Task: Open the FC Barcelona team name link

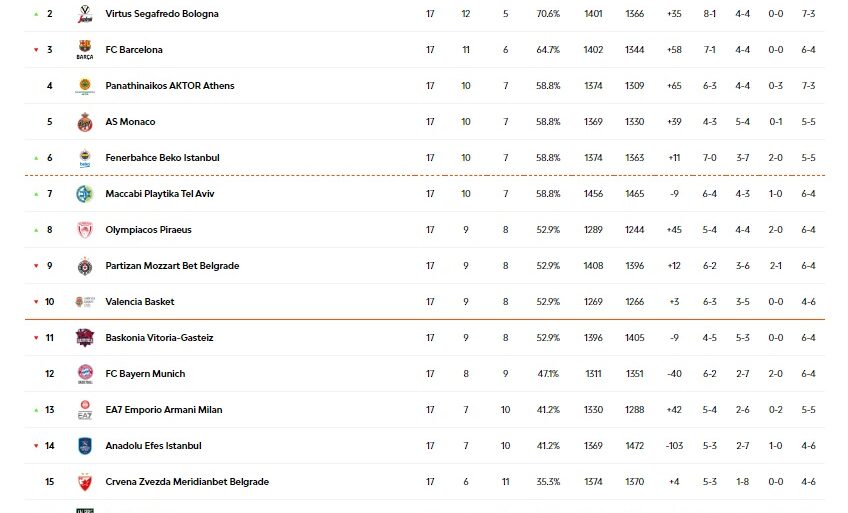Action: pos(134,50)
